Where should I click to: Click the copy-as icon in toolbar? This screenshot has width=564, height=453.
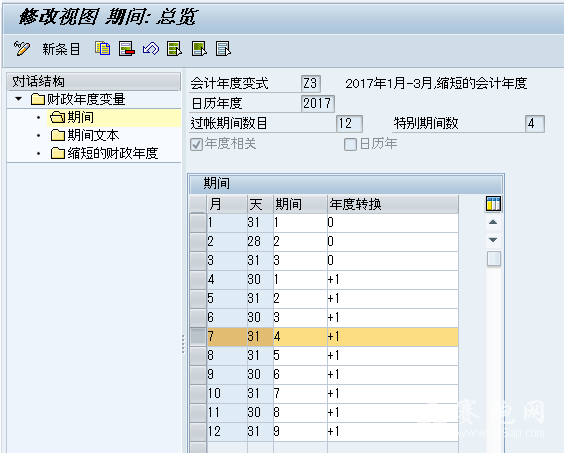pos(103,49)
